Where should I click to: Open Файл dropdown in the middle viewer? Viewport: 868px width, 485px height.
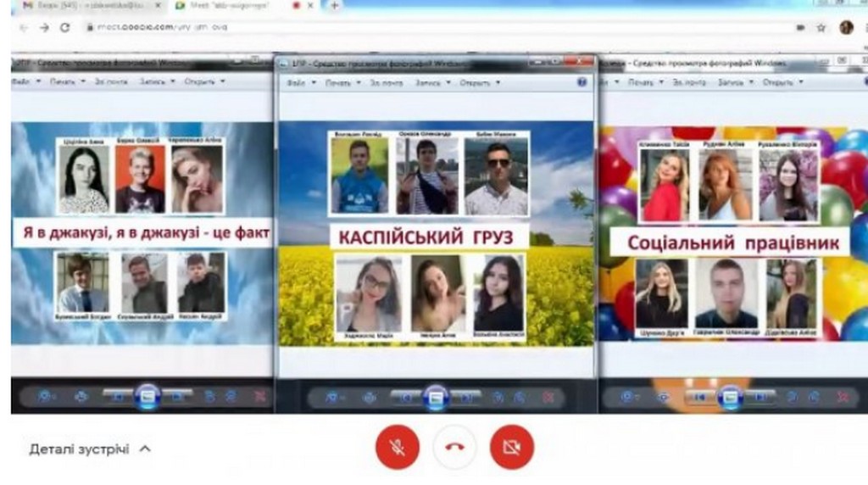[x=301, y=83]
